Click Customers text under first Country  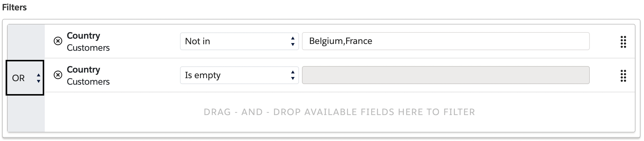(x=88, y=48)
